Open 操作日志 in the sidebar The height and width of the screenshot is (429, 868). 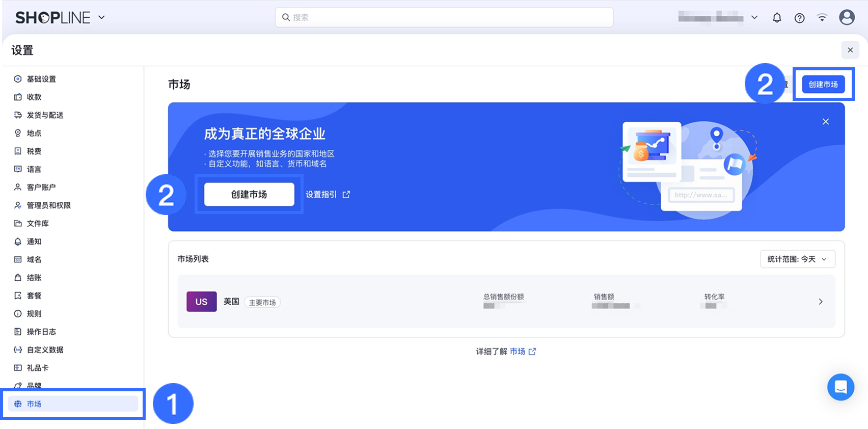pos(73,332)
